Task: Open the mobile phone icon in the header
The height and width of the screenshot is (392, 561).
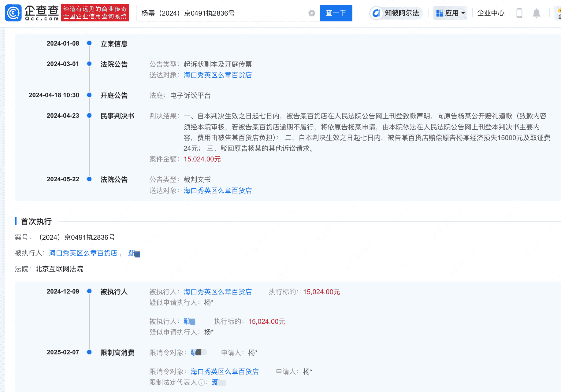Action: coord(519,13)
